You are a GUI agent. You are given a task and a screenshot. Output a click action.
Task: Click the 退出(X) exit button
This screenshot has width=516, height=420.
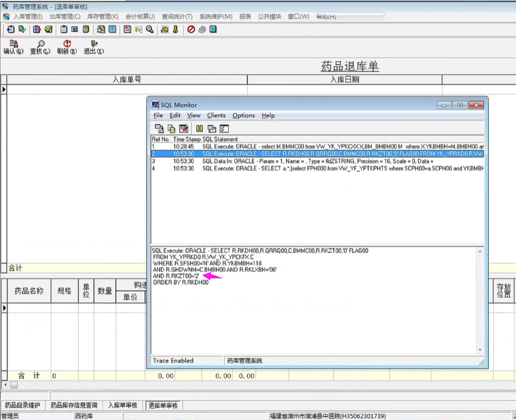(x=94, y=47)
